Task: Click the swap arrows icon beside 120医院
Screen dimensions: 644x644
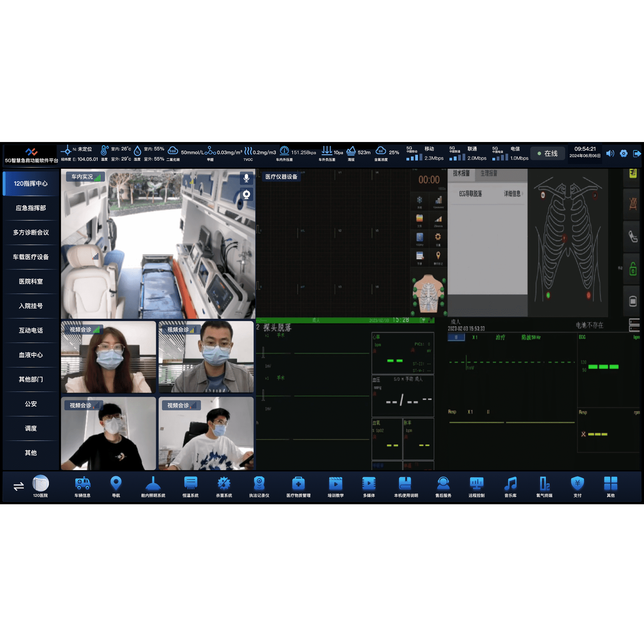Action: tap(19, 486)
